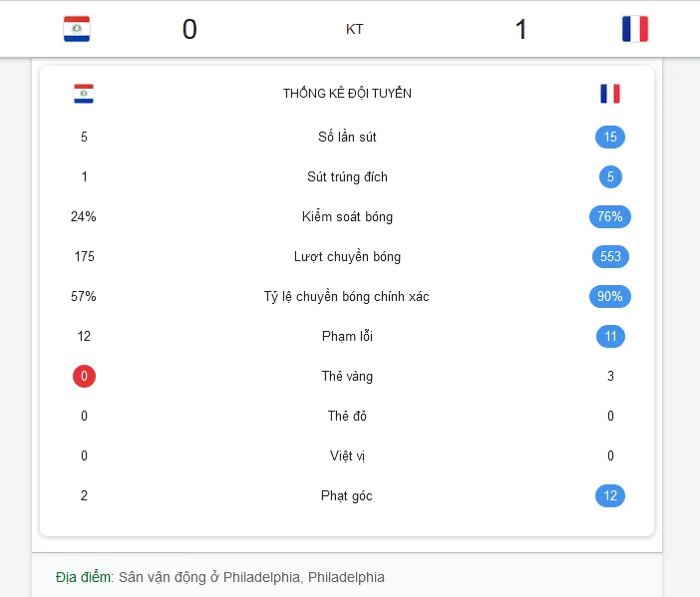This screenshot has width=700, height=597.
Task: Click the France flag in score header
Action: (x=635, y=29)
